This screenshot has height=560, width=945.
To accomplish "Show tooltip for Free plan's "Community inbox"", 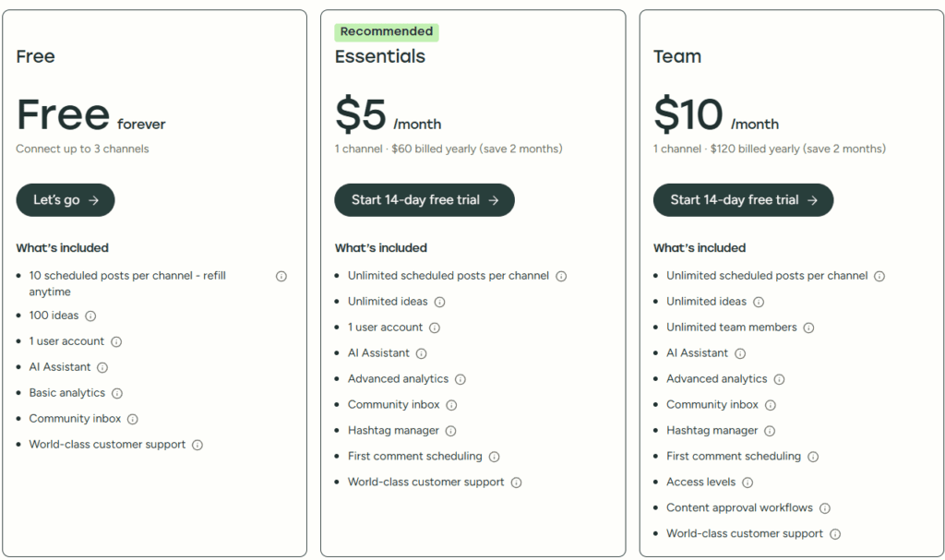I will pyautogui.click(x=132, y=419).
